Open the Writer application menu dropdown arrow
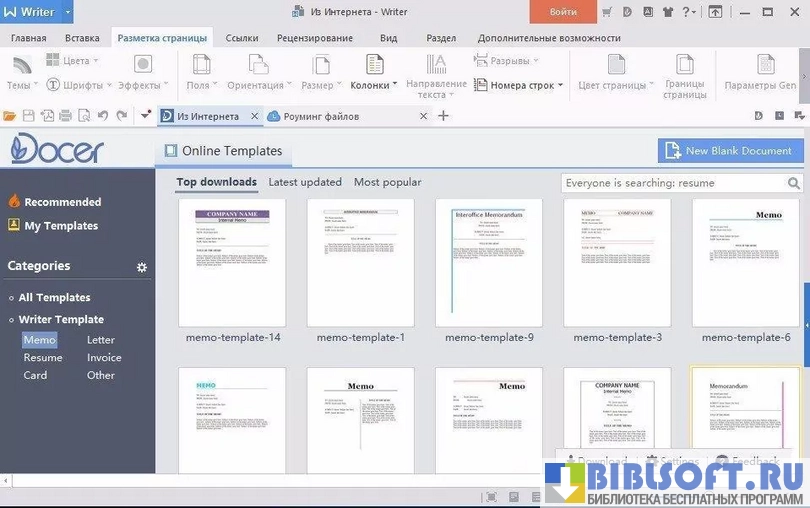 click(68, 13)
